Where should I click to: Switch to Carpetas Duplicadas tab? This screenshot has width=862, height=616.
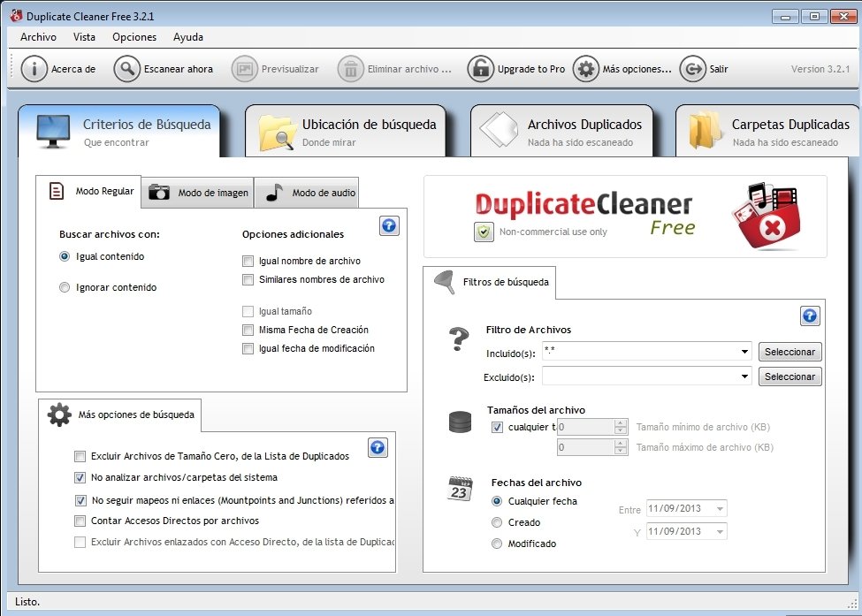click(767, 132)
